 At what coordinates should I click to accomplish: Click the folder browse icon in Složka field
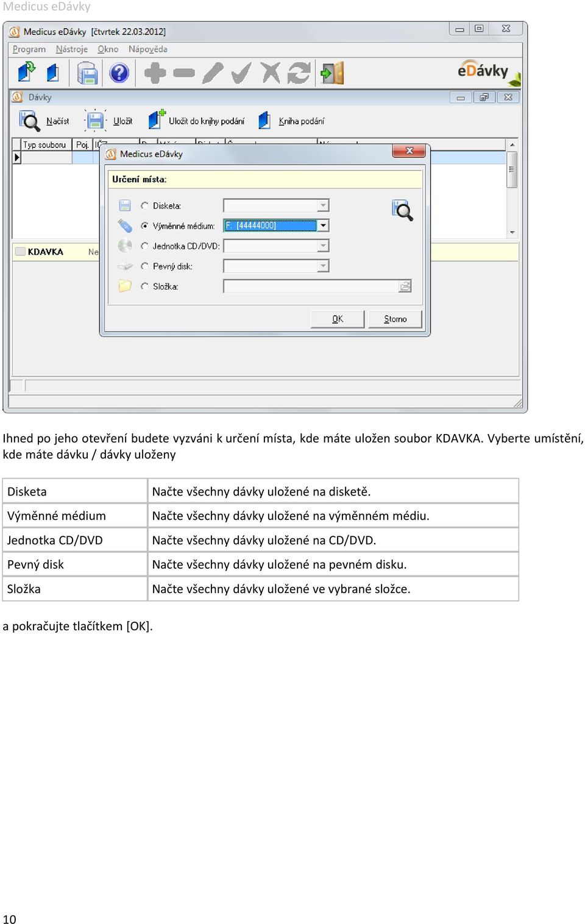tap(405, 286)
